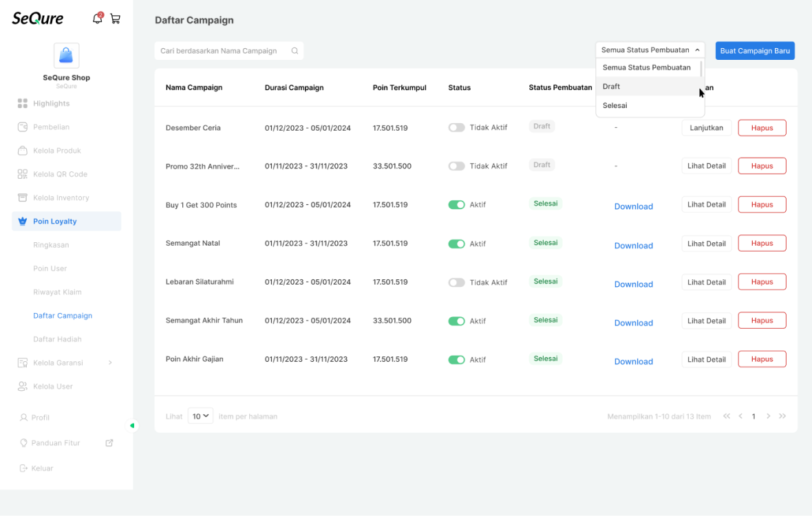This screenshot has height=516, width=812.
Task: Click the Kelola Inventory box icon
Action: click(22, 197)
